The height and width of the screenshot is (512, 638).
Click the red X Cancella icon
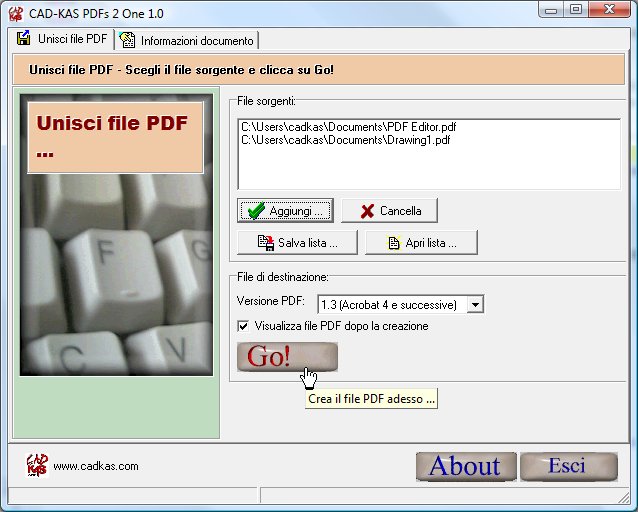pos(367,211)
